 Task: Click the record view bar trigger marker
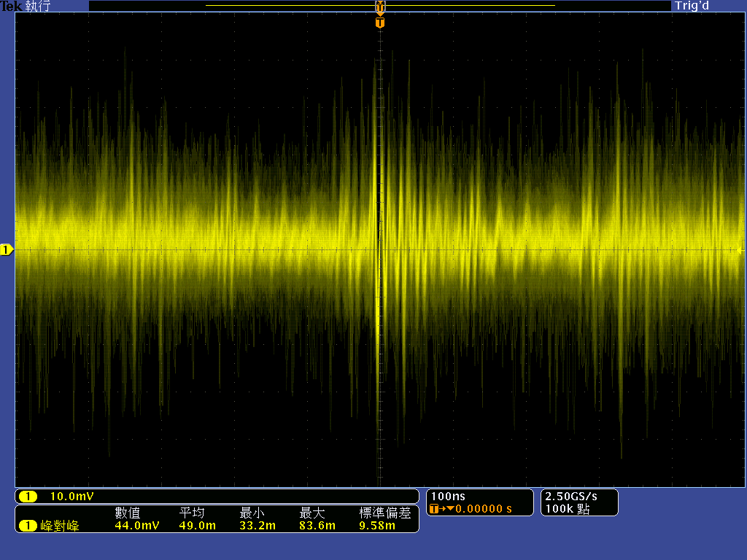(379, 7)
